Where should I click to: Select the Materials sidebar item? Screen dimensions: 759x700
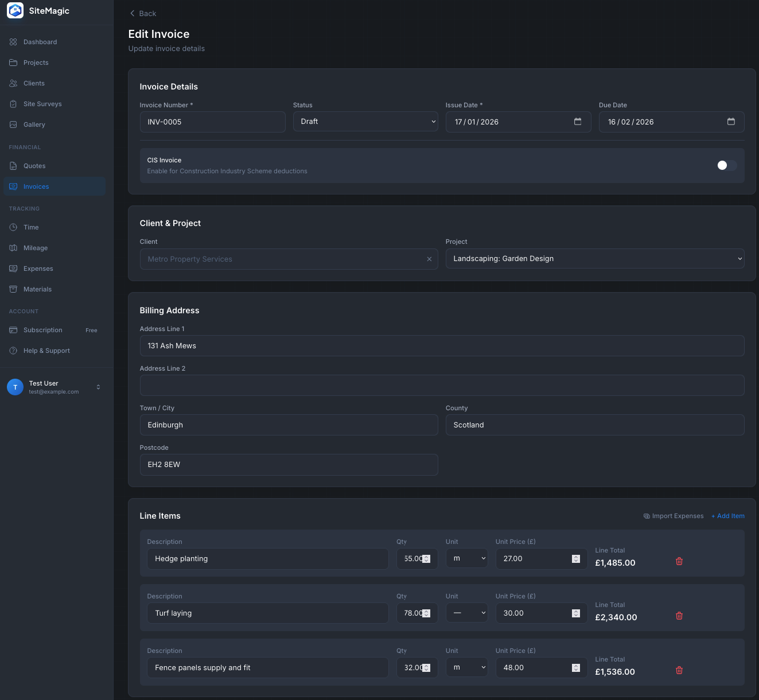(x=37, y=289)
